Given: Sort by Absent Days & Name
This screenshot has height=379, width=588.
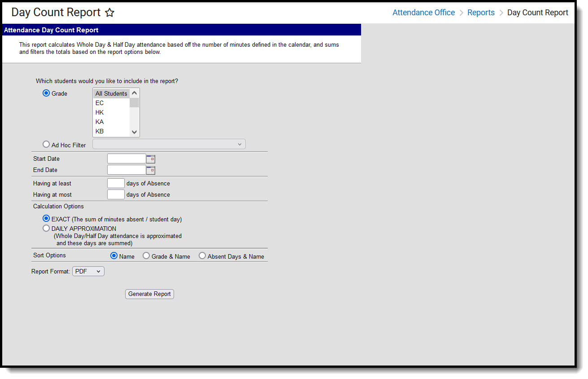Looking at the screenshot, I should click(x=202, y=256).
